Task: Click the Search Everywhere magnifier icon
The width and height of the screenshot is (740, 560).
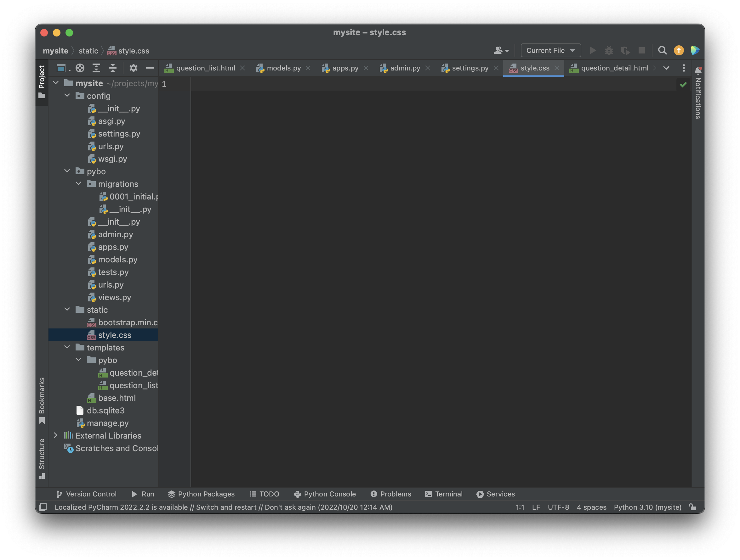Action: click(662, 50)
